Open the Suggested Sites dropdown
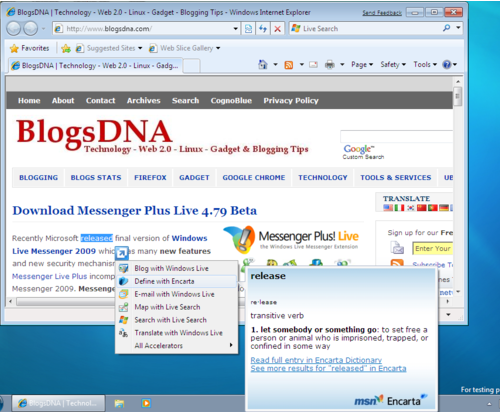This screenshot has width=500, height=412. click(x=140, y=48)
